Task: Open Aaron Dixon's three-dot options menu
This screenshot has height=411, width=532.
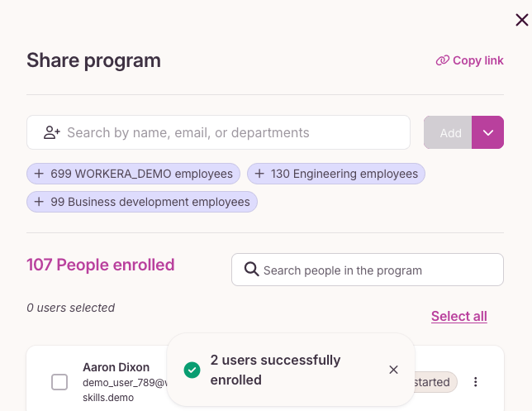Action: (x=476, y=382)
